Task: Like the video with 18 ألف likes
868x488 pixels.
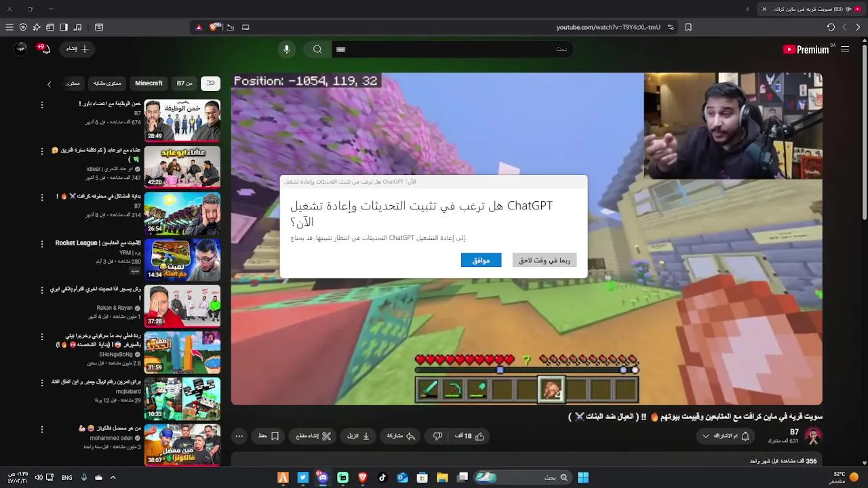Action: [469, 436]
